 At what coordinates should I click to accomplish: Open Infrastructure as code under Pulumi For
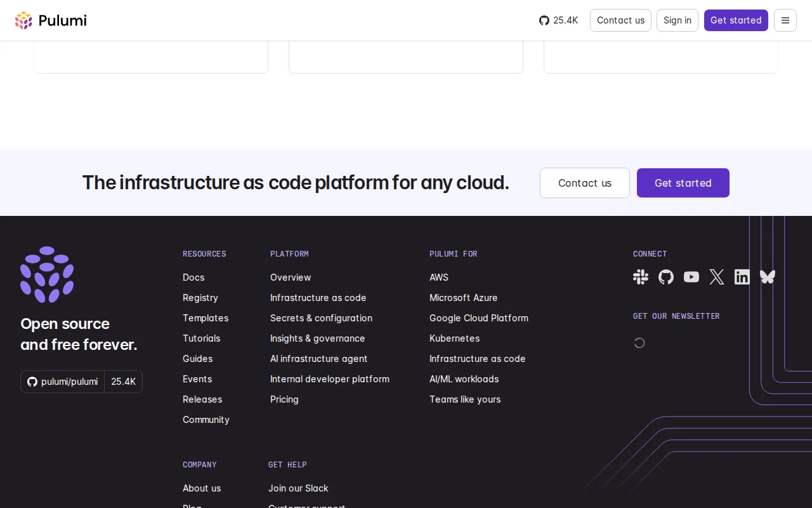(478, 359)
